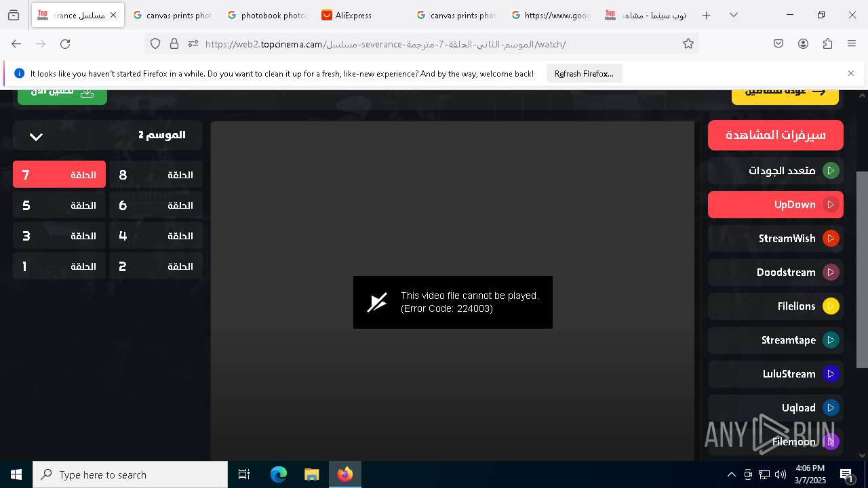Click the Refresh Firefox... button
Image resolution: width=868 pixels, height=488 pixels.
point(584,73)
